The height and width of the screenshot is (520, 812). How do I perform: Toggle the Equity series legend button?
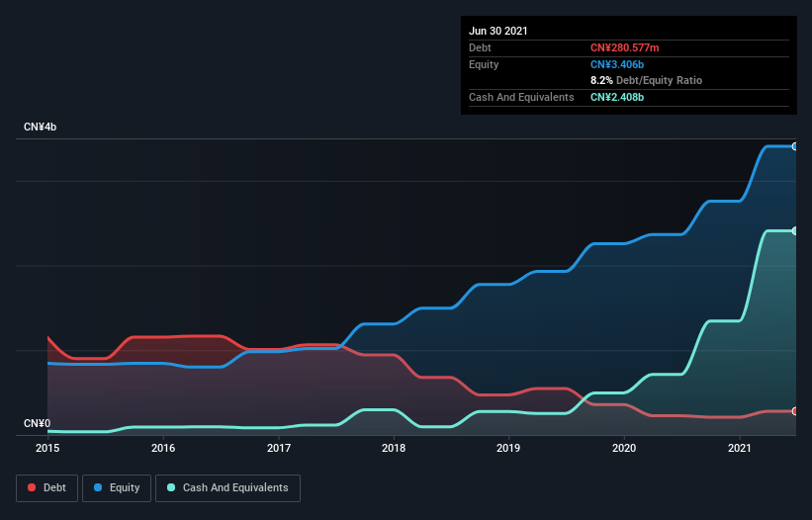point(117,488)
